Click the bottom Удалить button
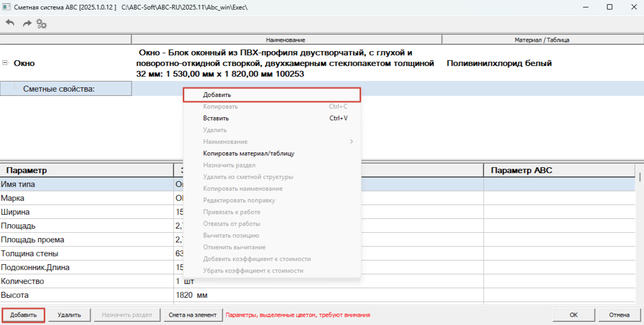Screen dimensions: 644x325 [x=70, y=315]
